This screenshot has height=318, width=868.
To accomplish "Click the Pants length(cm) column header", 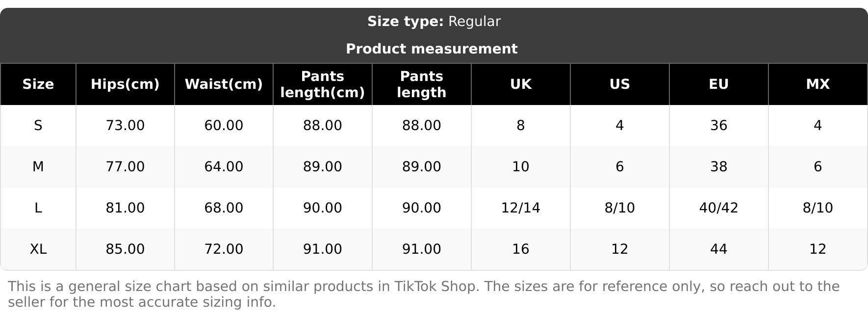I will [322, 84].
